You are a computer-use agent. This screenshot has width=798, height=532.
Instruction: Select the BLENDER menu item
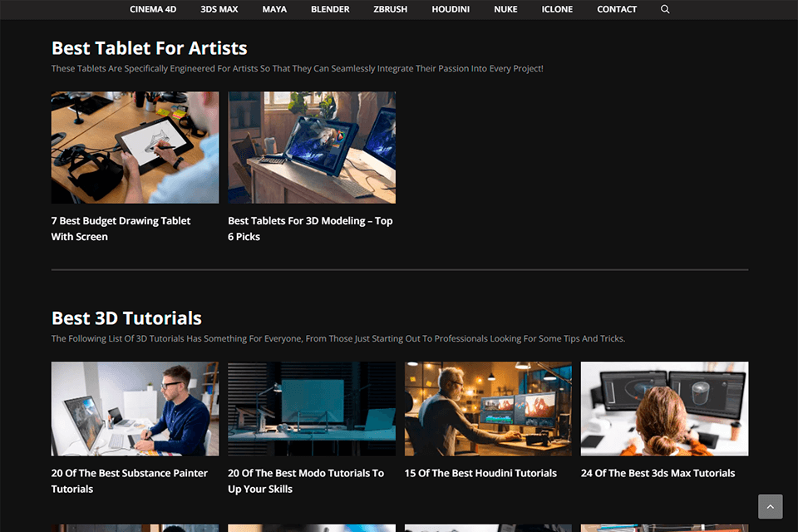point(330,9)
